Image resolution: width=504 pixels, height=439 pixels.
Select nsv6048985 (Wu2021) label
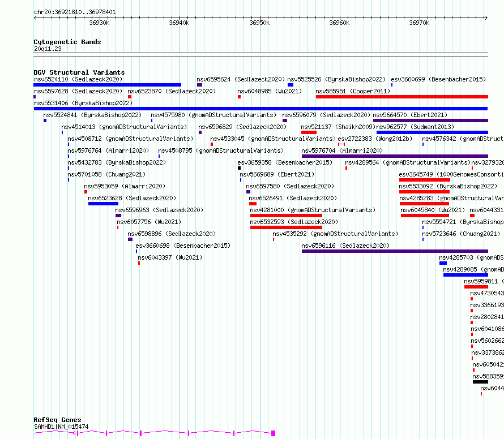click(x=270, y=91)
